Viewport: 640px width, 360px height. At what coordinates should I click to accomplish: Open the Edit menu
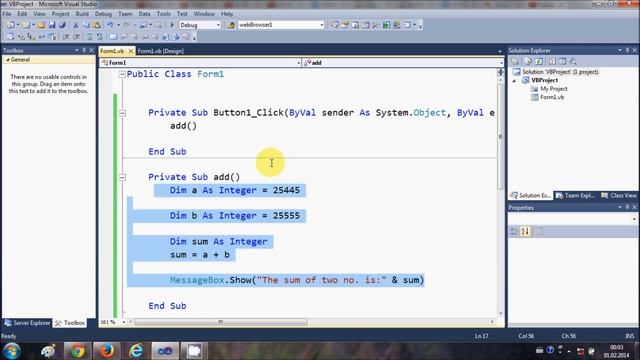[x=22, y=14]
